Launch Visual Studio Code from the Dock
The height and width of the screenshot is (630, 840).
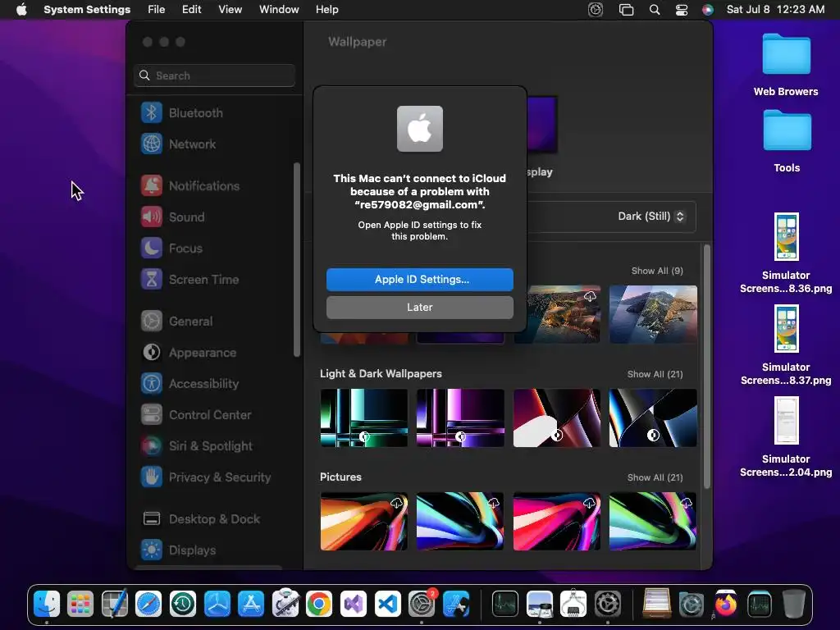tap(388, 604)
